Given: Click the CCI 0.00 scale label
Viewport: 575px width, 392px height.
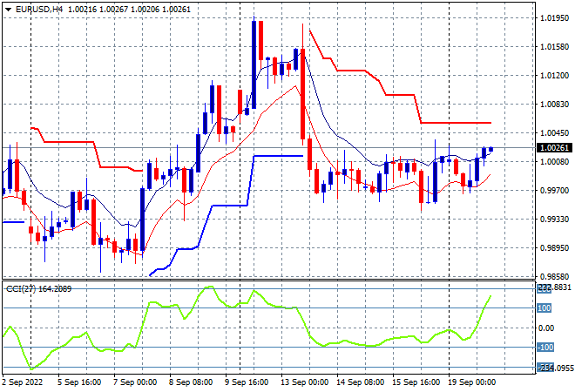Looking at the screenshot, I should pyautogui.click(x=546, y=328).
